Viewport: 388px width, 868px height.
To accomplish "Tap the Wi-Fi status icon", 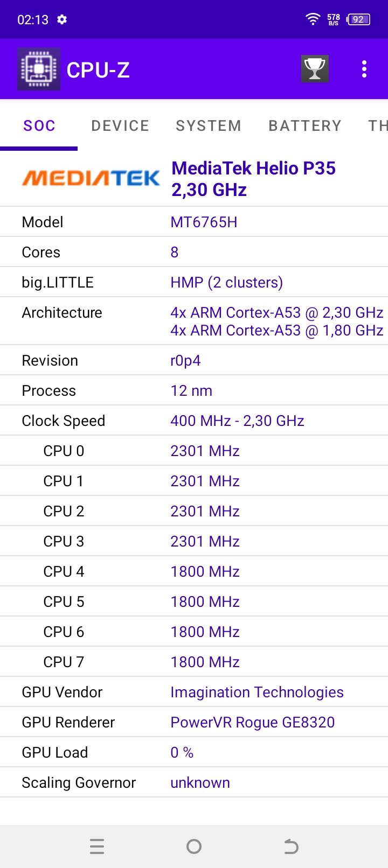I will (x=313, y=19).
